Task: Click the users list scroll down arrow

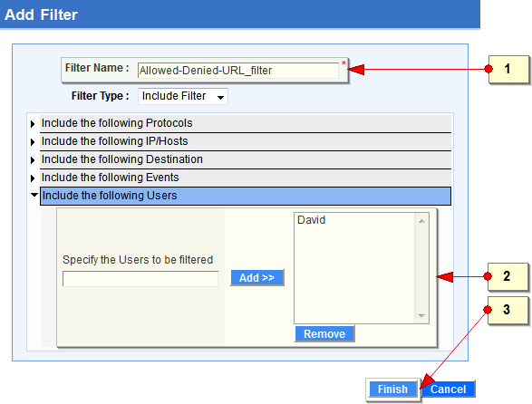Action: 421,316
